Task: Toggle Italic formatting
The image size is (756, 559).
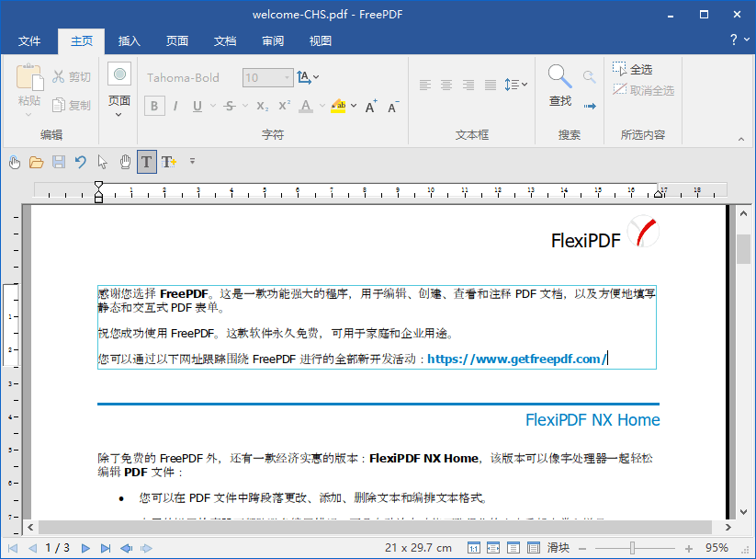Action: (x=175, y=106)
